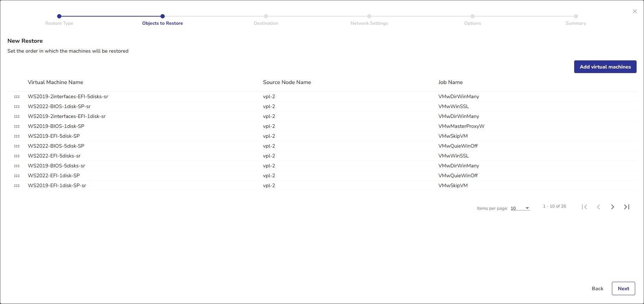Jump to first page of results

[584, 207]
